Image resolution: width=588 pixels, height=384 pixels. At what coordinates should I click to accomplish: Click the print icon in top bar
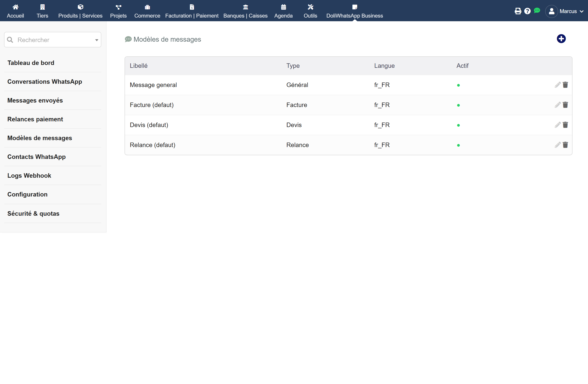(518, 11)
